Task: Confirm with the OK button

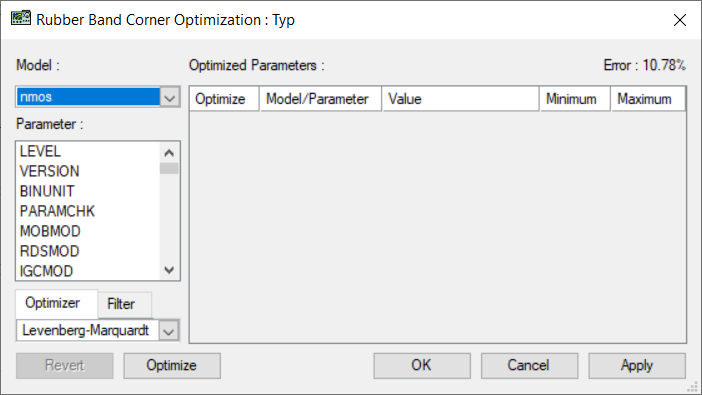Action: click(x=422, y=365)
